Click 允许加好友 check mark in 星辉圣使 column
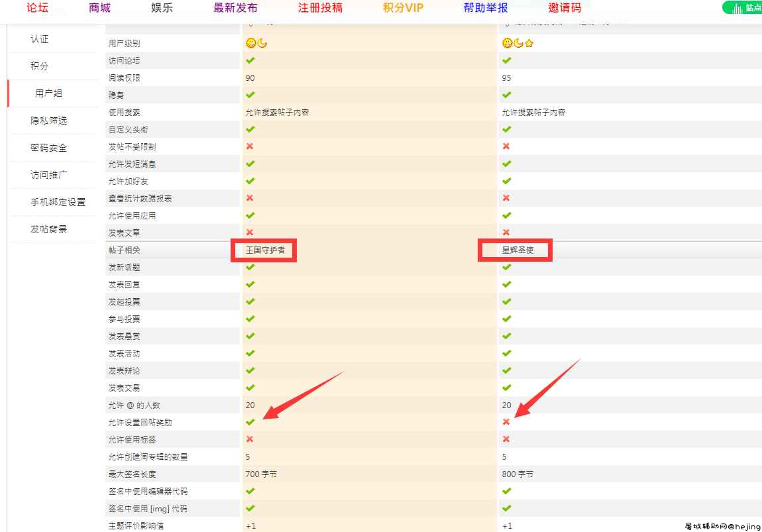Screen dimensions: 762x532 pos(507,181)
